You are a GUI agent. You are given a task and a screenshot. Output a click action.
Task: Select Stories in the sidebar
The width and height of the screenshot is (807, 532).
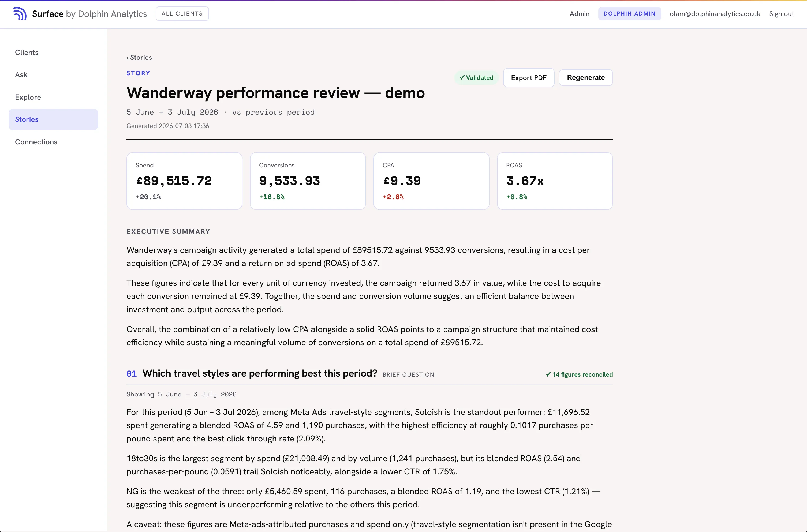tap(53, 119)
